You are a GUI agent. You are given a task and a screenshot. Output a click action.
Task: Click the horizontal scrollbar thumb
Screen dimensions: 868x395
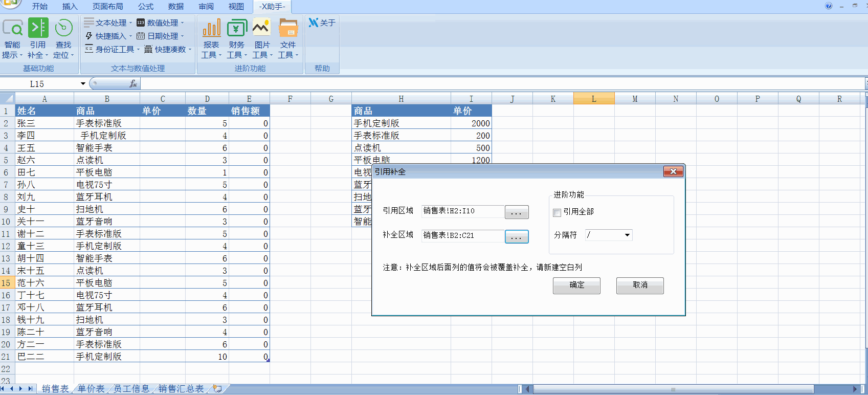(673, 389)
